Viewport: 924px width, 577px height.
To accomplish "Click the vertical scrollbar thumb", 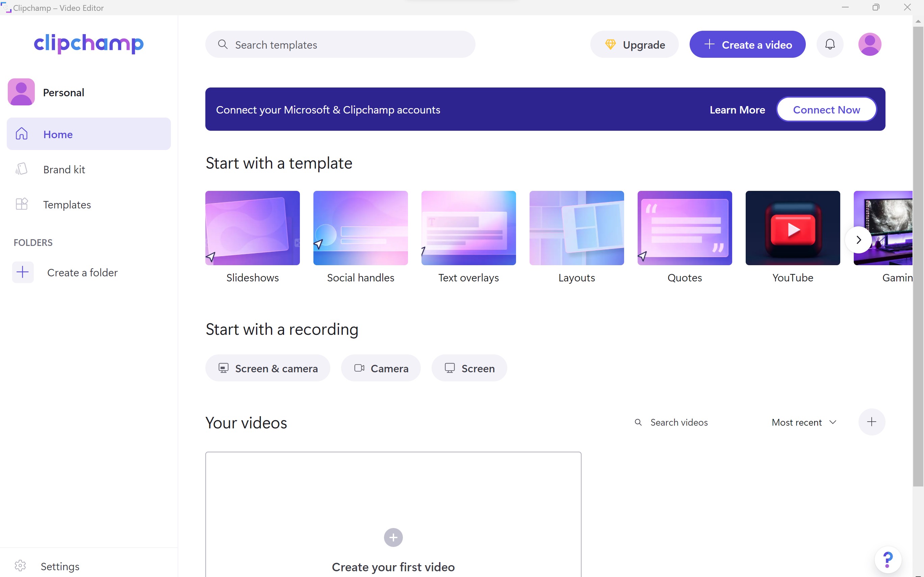I will point(918,256).
